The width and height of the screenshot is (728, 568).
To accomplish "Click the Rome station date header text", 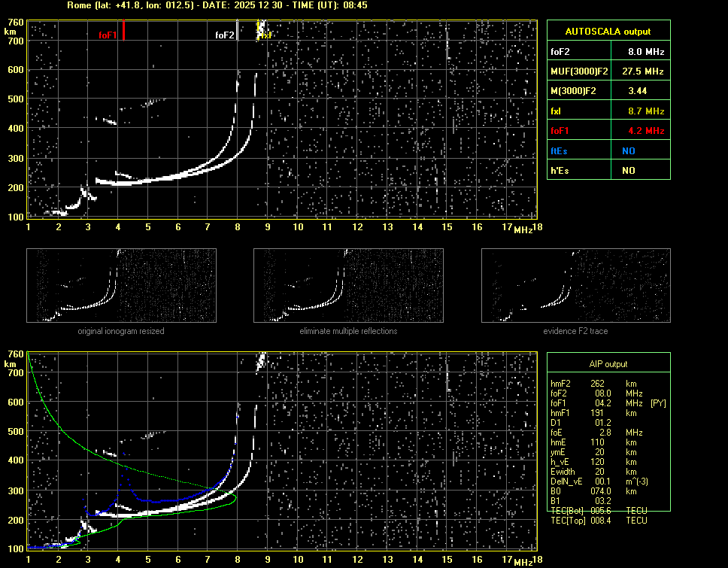I will [x=217, y=5].
